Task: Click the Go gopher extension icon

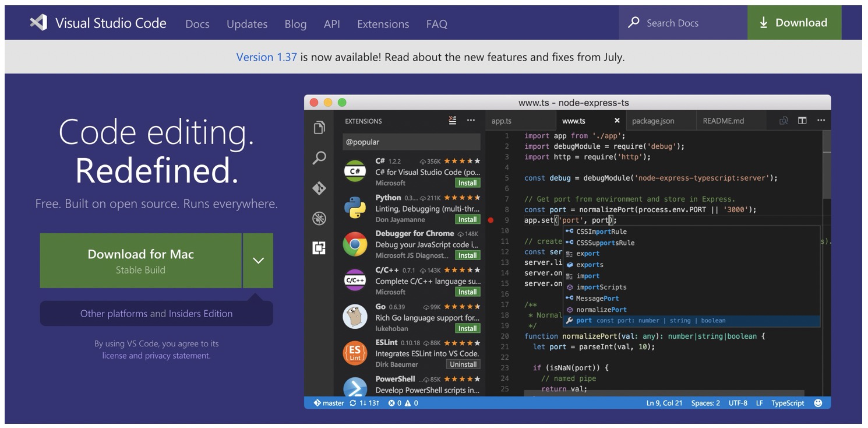Action: pos(355,317)
